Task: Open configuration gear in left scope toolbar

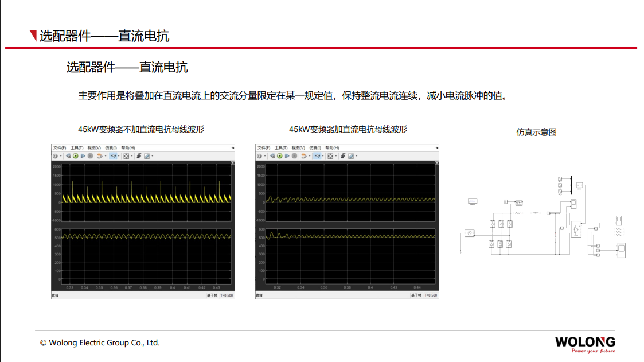Action: (x=56, y=155)
